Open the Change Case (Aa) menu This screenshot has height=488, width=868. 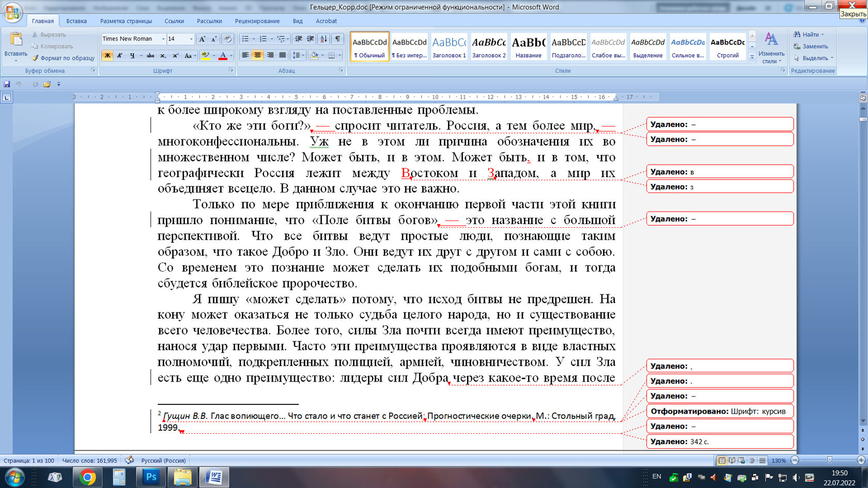point(189,55)
